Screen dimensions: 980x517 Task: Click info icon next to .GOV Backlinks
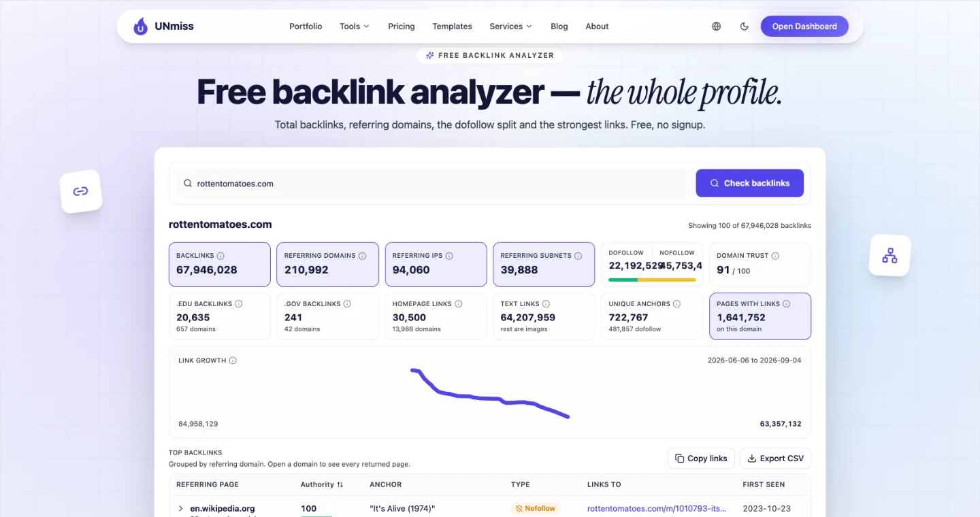point(347,304)
